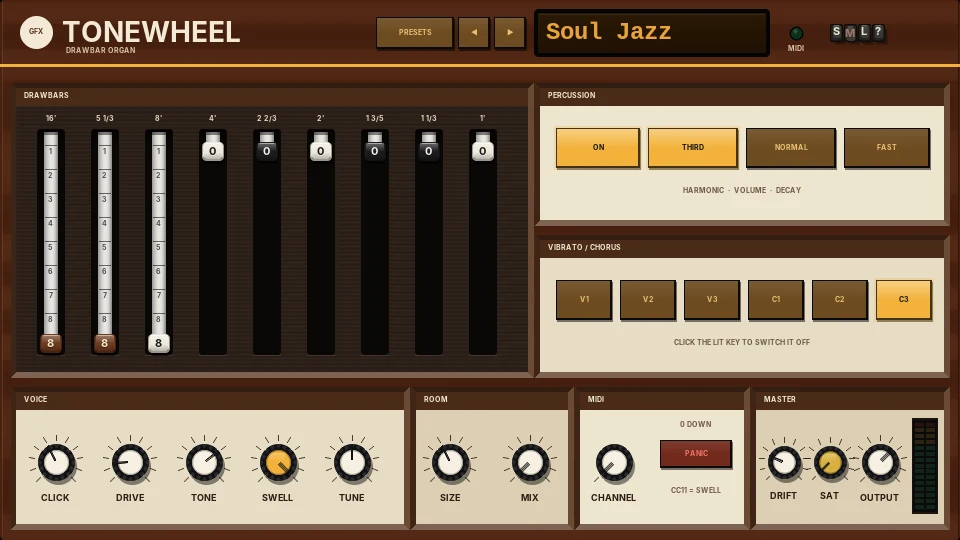Select V3 vibrato mode
This screenshot has width=960, height=540.
click(x=711, y=299)
